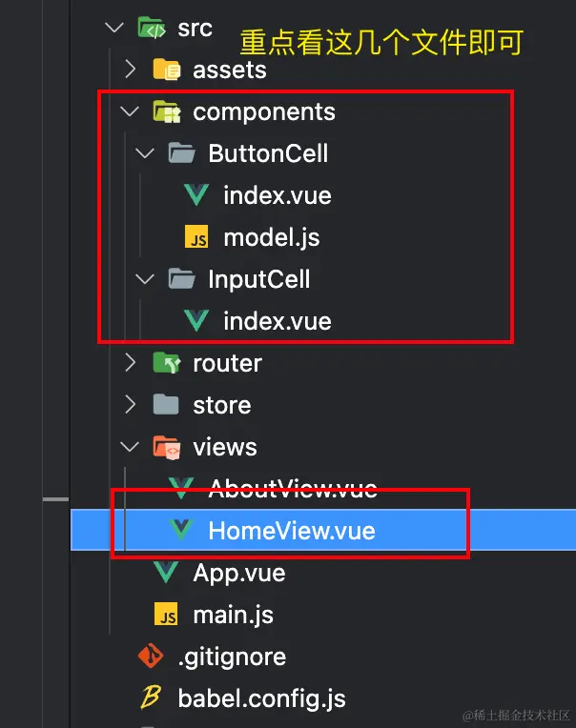Expand the store folder arrow

coord(131,405)
